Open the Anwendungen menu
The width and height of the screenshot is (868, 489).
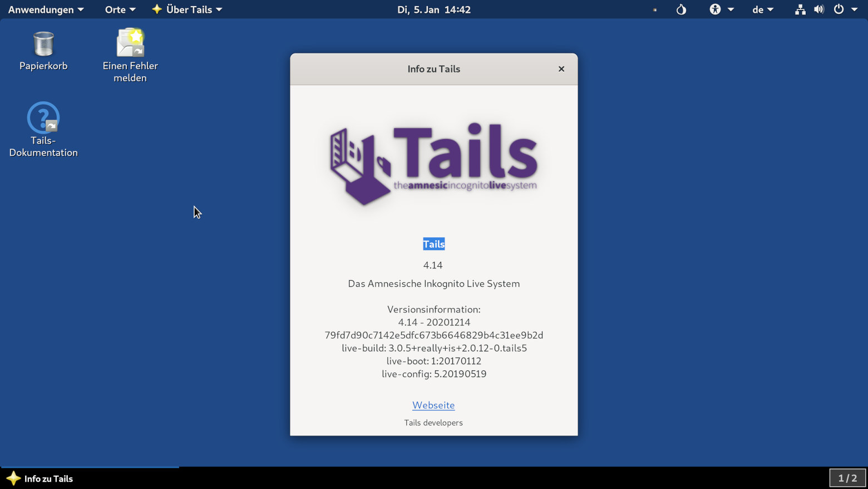(46, 9)
